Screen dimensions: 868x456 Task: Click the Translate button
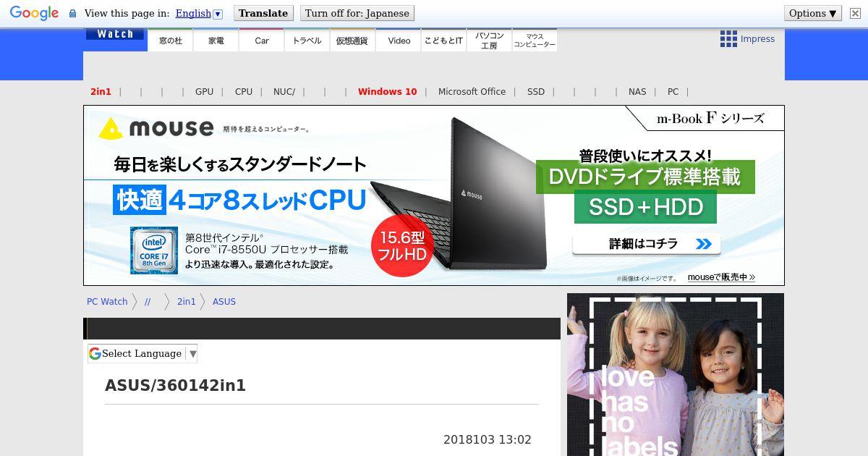coord(263,13)
